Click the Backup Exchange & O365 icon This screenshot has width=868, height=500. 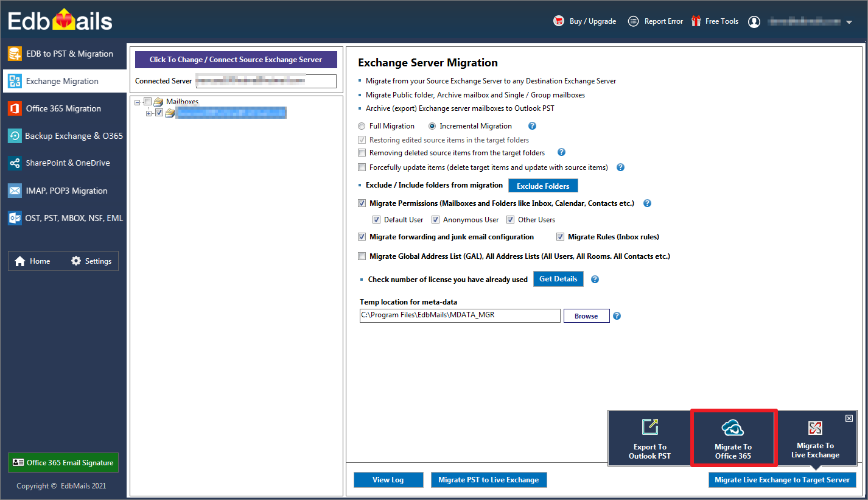(15, 136)
